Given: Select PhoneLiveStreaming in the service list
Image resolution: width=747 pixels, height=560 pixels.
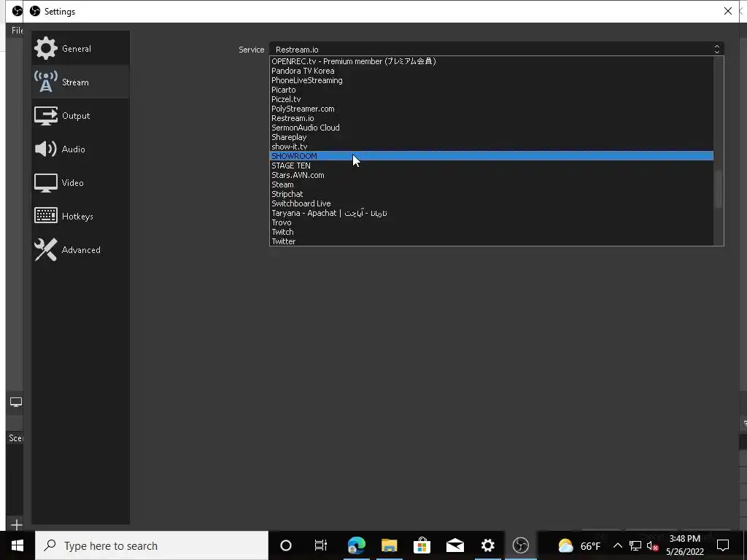Looking at the screenshot, I should click(x=491, y=80).
